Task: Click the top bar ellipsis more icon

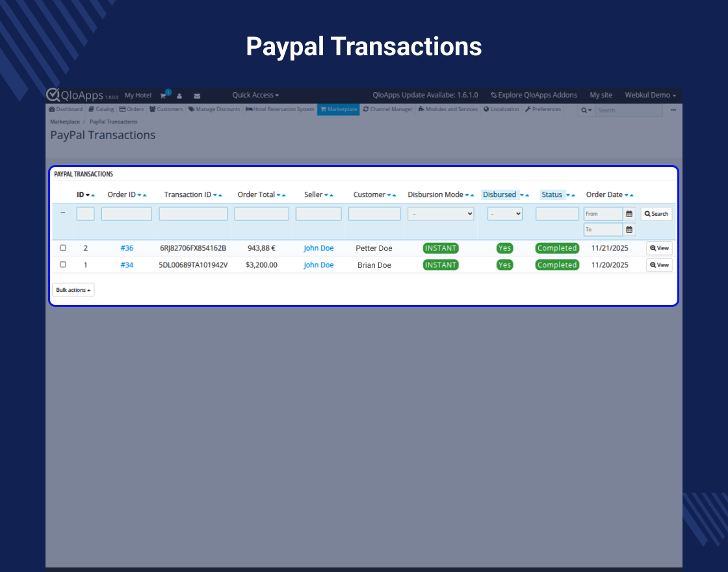Action: click(x=673, y=110)
